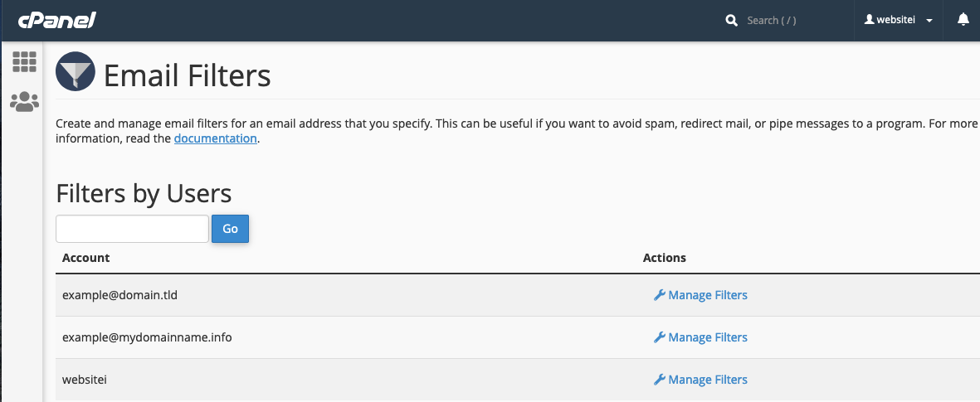Open the grid Tools icon in sidebar
This screenshot has height=402, width=980.
[x=24, y=62]
